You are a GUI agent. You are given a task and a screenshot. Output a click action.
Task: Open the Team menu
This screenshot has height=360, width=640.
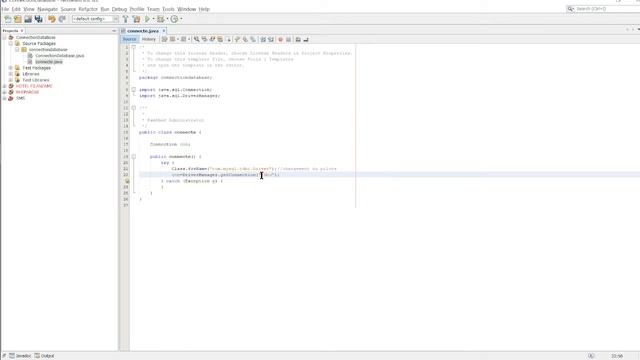coord(153,9)
